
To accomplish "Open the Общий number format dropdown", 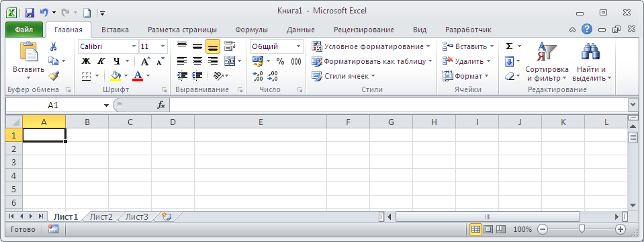I will pos(299,46).
